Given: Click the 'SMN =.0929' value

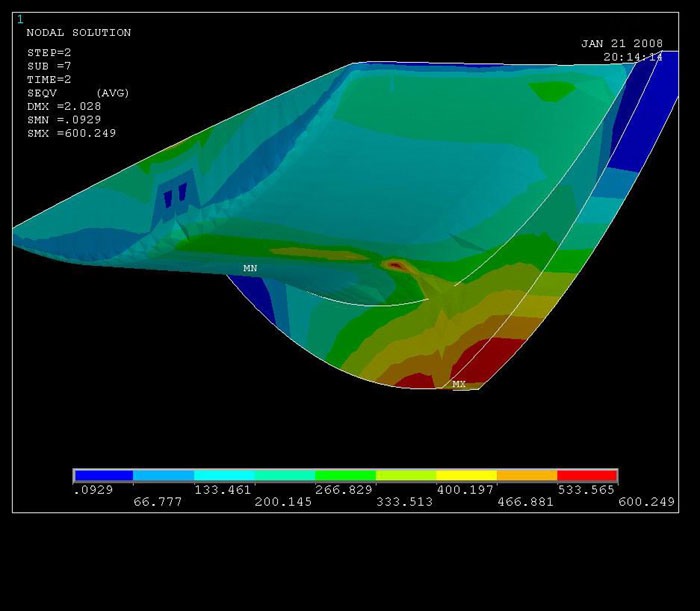Looking at the screenshot, I should click(x=64, y=120).
